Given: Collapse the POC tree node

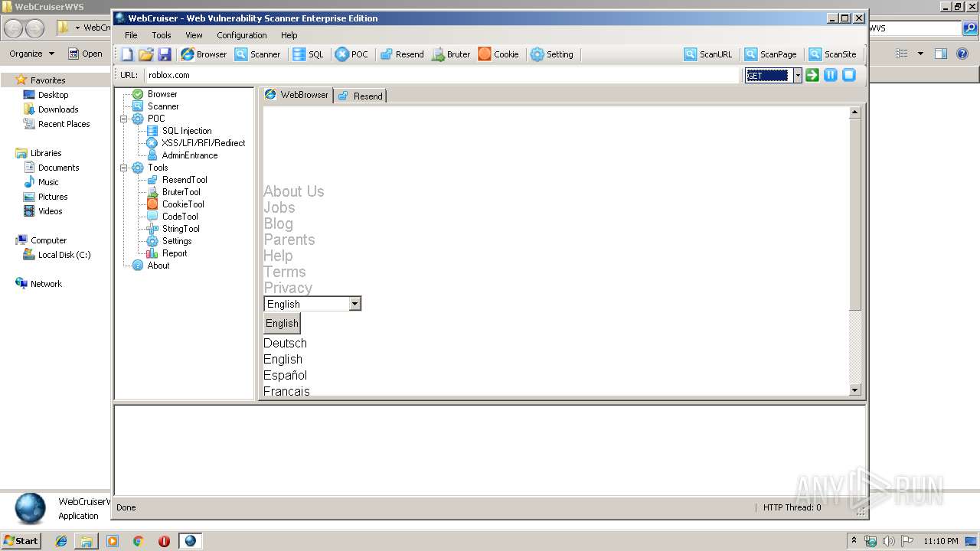Looking at the screenshot, I should [123, 119].
